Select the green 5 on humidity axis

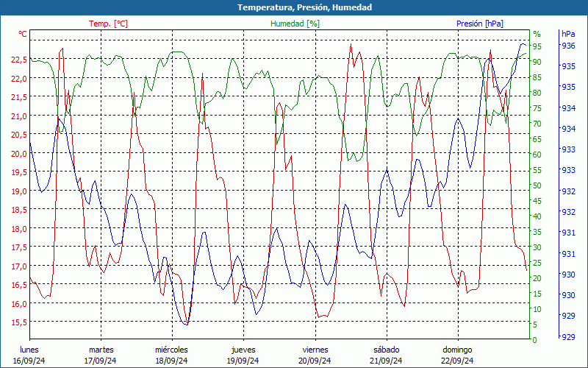coord(535,325)
